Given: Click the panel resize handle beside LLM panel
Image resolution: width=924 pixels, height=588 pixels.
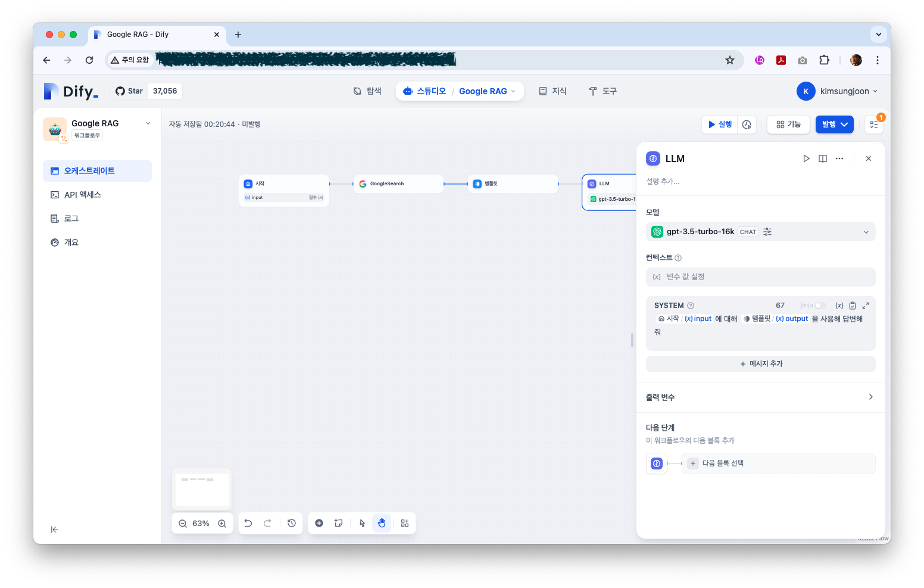Looking at the screenshot, I should tap(632, 340).
